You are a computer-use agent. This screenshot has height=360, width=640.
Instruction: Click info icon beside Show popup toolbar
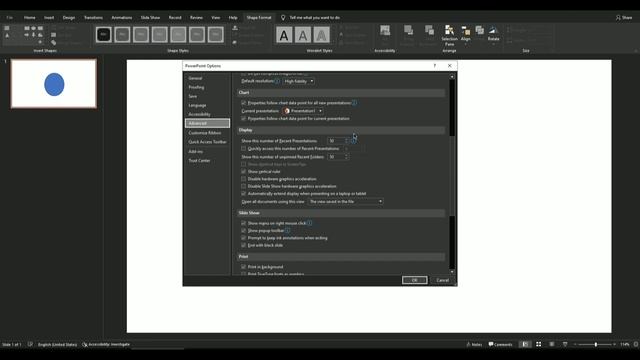(288, 231)
